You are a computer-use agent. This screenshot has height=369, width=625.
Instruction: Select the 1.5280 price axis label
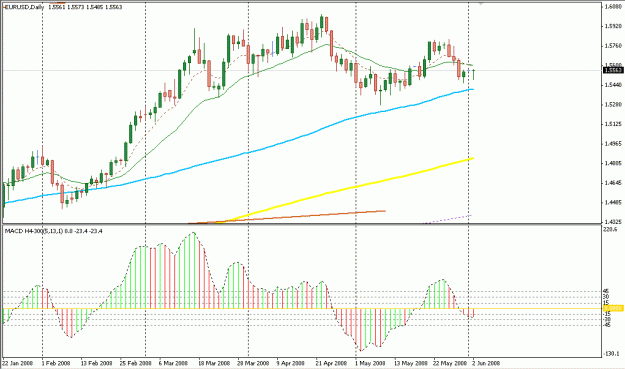(613, 105)
